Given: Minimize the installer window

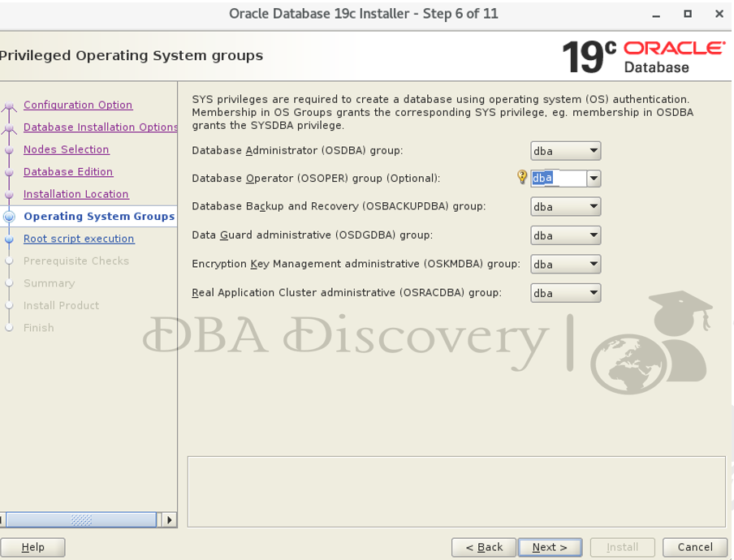Looking at the screenshot, I should tap(656, 15).
